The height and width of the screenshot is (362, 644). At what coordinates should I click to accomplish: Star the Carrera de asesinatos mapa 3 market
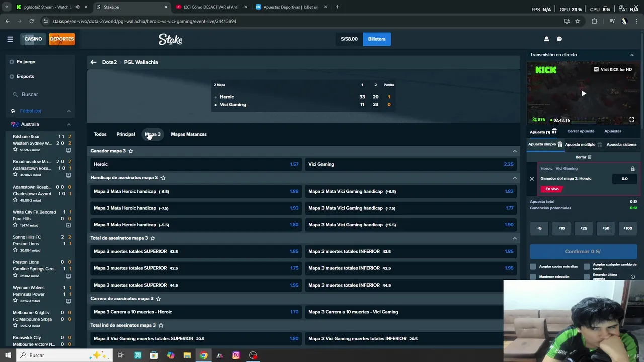[158, 299]
